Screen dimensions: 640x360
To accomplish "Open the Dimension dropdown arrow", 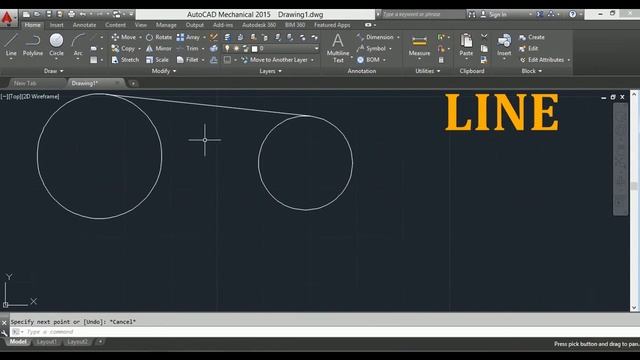I will (398, 37).
